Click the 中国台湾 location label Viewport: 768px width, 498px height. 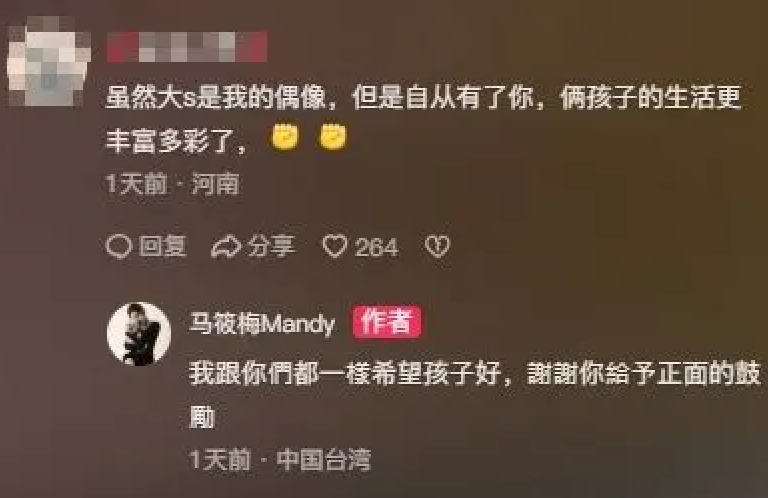click(x=324, y=460)
